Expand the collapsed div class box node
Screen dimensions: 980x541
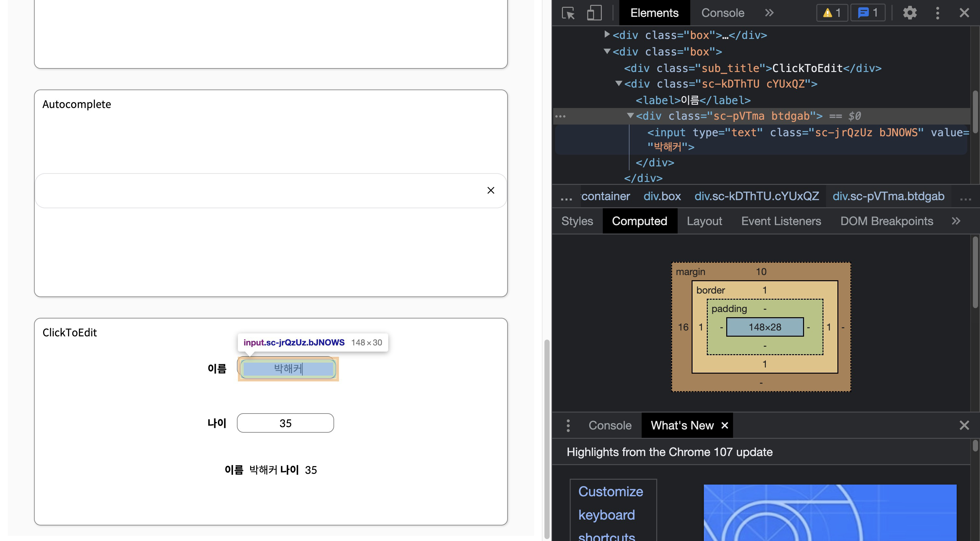(x=607, y=35)
